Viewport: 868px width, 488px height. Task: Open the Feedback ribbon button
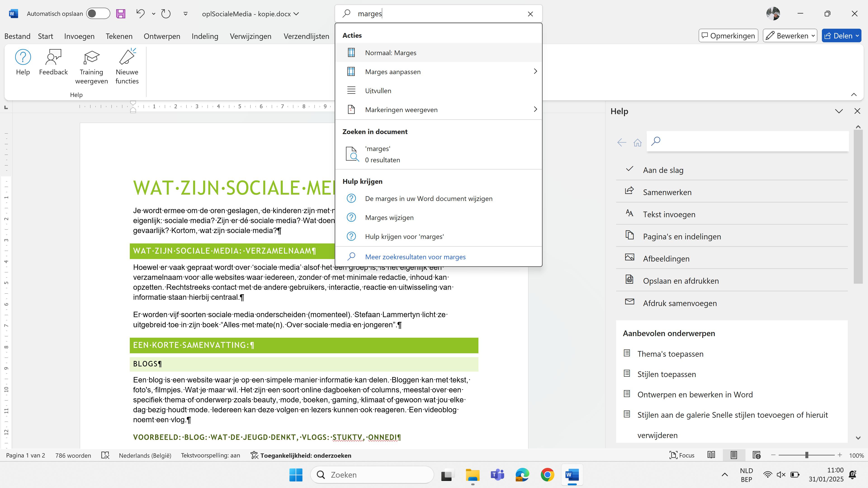53,63
